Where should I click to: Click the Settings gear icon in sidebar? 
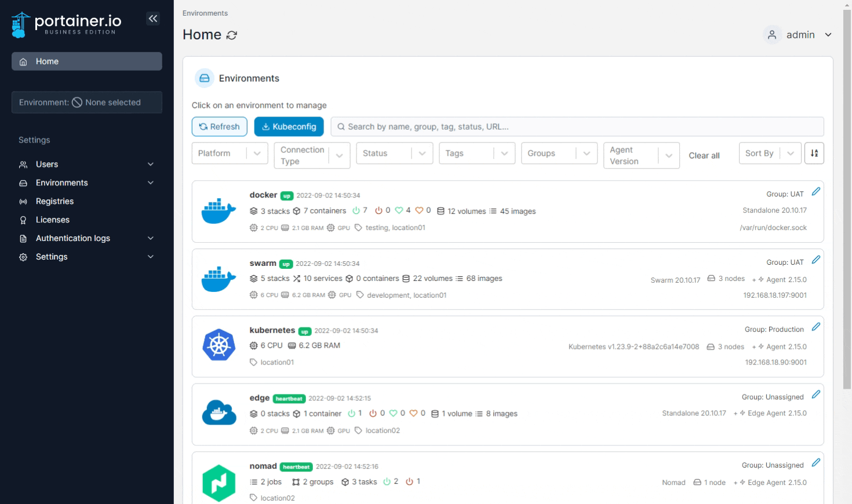coord(23,257)
